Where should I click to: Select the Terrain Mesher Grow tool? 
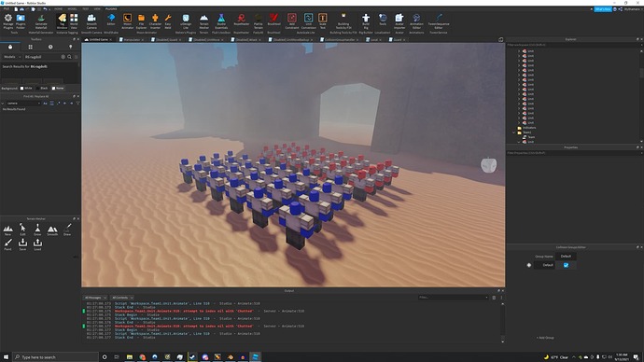pyautogui.click(x=37, y=230)
